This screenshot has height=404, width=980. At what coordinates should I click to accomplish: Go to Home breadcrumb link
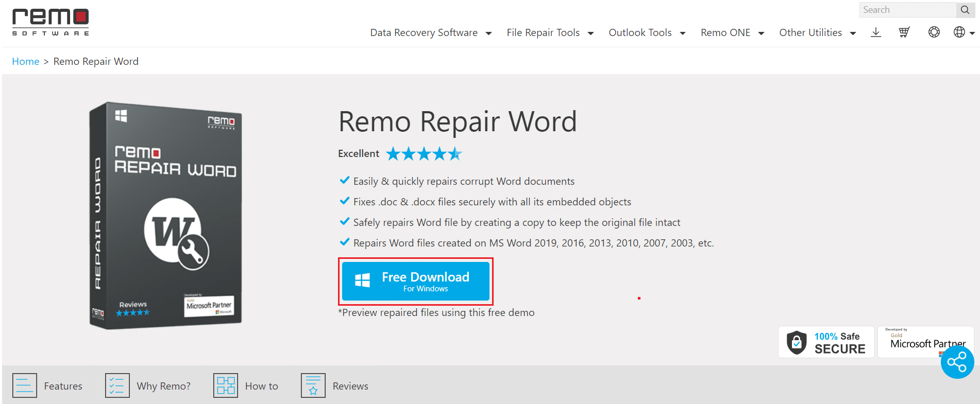[x=26, y=61]
